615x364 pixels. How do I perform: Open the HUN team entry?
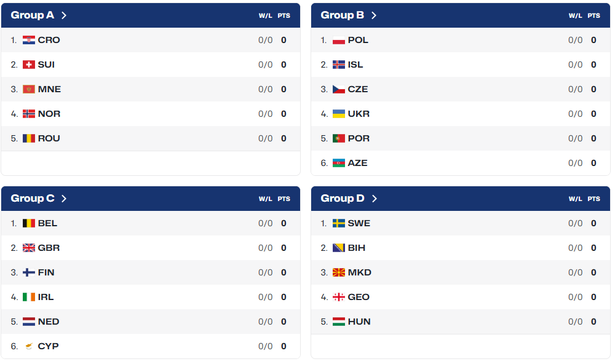(461, 322)
